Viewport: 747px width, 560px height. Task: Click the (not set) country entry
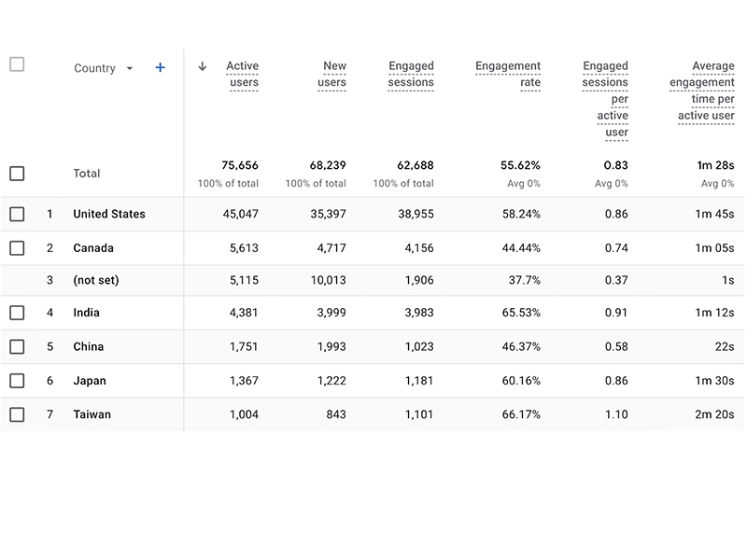pos(97,281)
